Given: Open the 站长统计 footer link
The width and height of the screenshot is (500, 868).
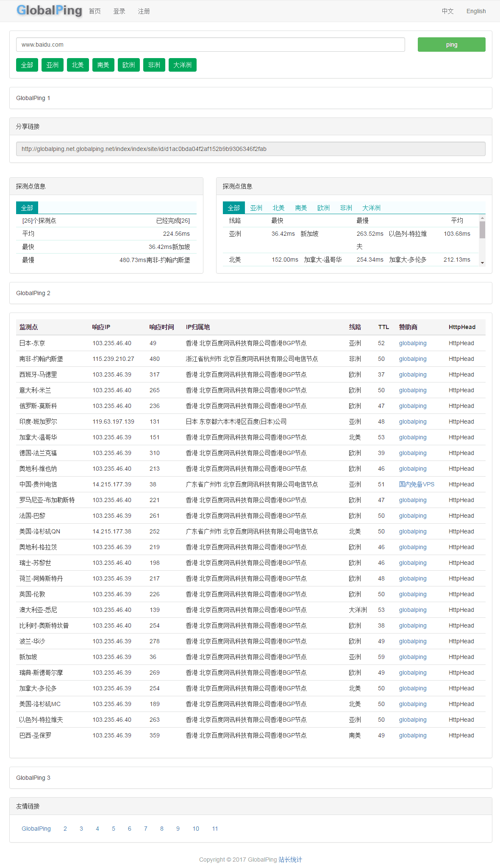Looking at the screenshot, I should coord(290,860).
